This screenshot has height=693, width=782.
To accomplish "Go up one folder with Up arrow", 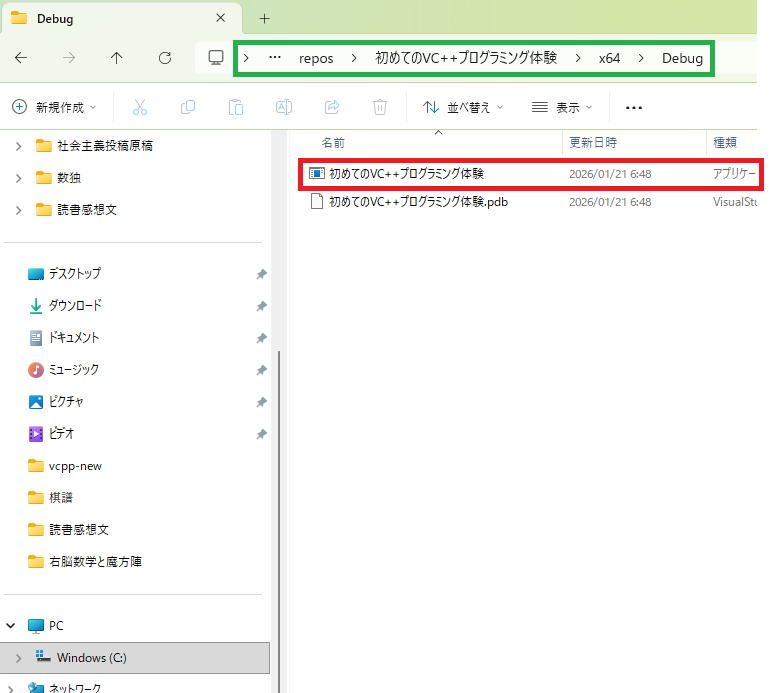I will click(x=116, y=58).
